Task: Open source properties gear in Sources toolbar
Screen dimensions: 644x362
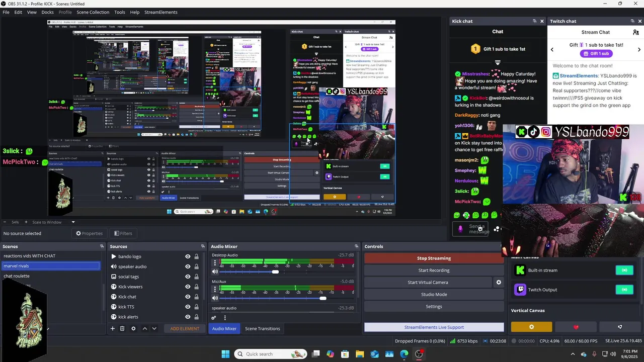Action: pos(133,328)
